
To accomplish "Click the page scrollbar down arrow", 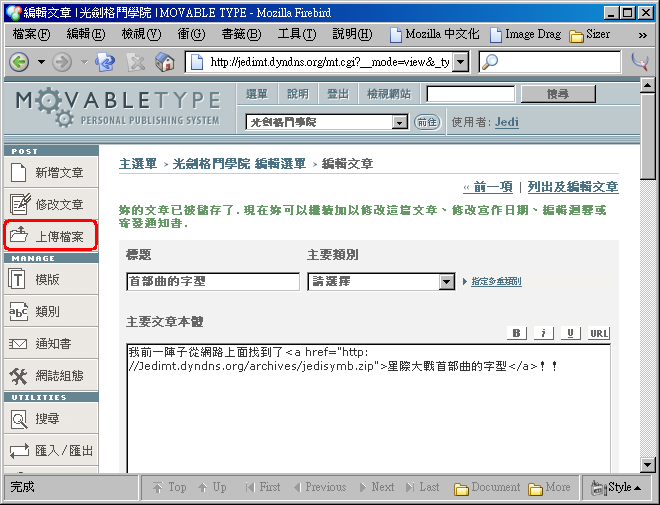I will pos(647,465).
